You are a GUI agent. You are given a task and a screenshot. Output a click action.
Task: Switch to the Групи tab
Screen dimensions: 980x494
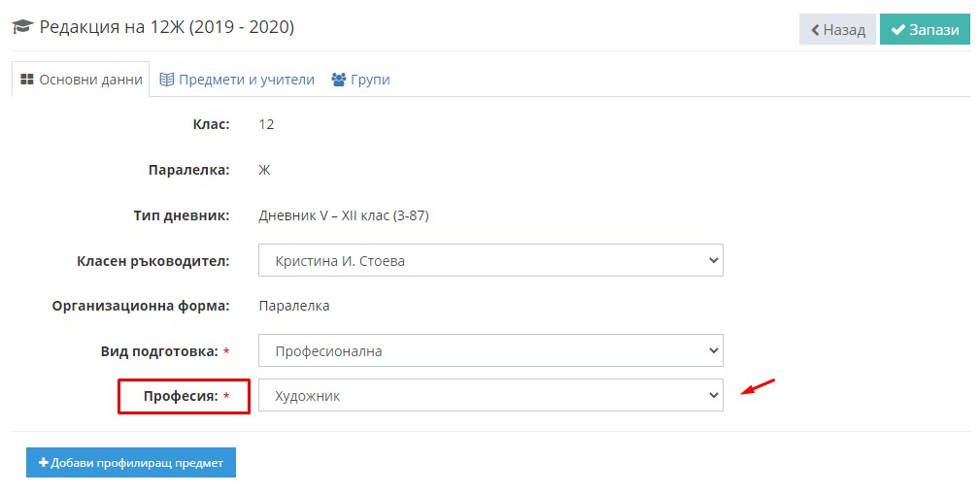[360, 80]
